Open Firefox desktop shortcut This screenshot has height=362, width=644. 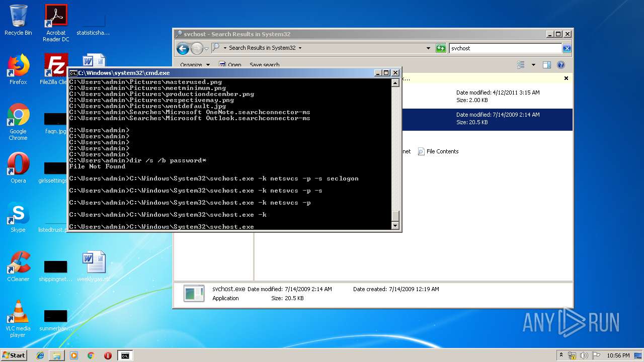pos(18,69)
